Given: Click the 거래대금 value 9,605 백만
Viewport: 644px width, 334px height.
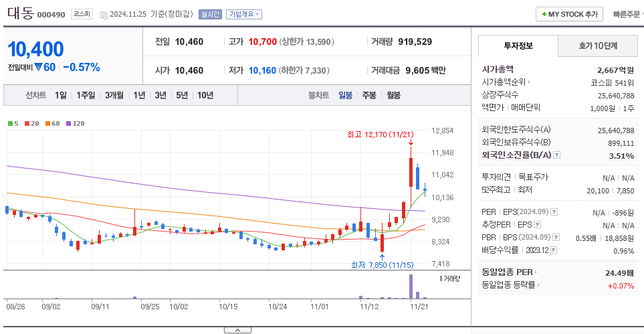Looking at the screenshot, I should tap(425, 70).
